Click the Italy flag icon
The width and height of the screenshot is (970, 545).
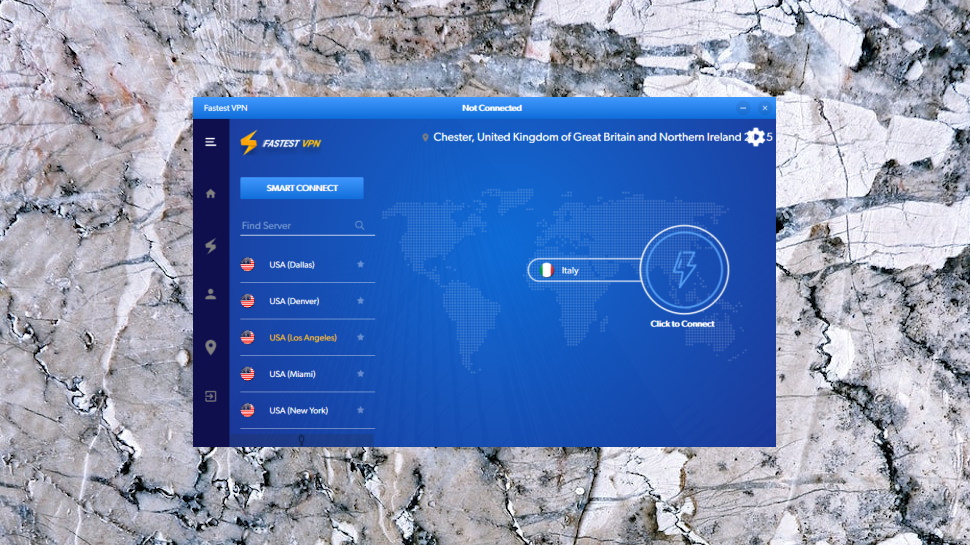point(546,270)
